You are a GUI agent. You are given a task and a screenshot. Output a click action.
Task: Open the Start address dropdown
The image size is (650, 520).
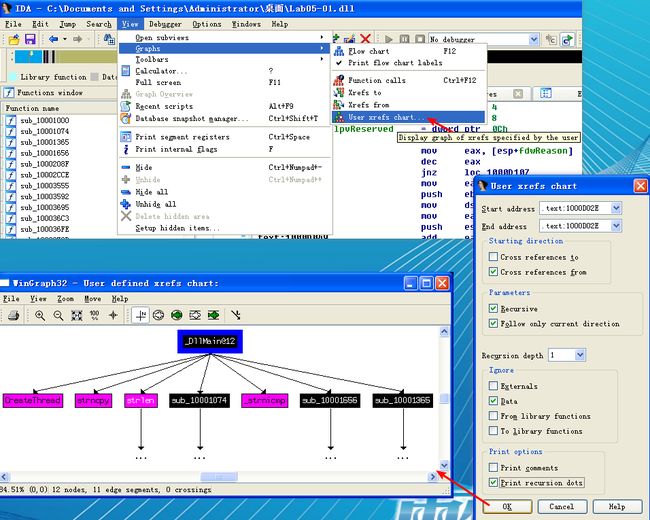[x=616, y=208]
